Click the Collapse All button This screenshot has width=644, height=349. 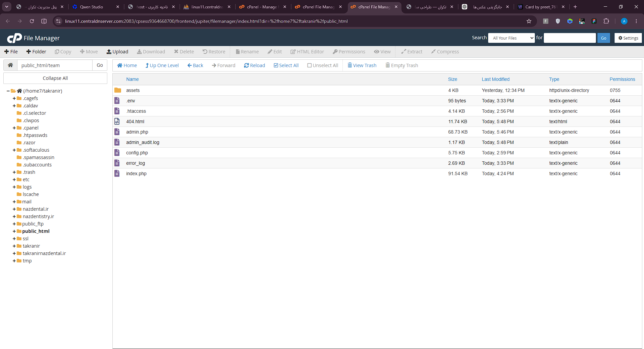click(55, 78)
